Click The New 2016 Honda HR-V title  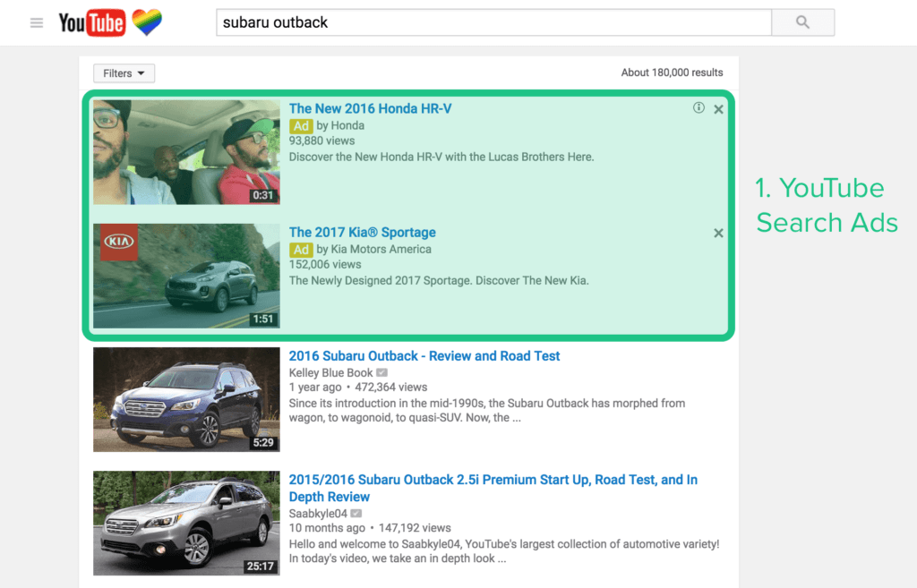(370, 107)
